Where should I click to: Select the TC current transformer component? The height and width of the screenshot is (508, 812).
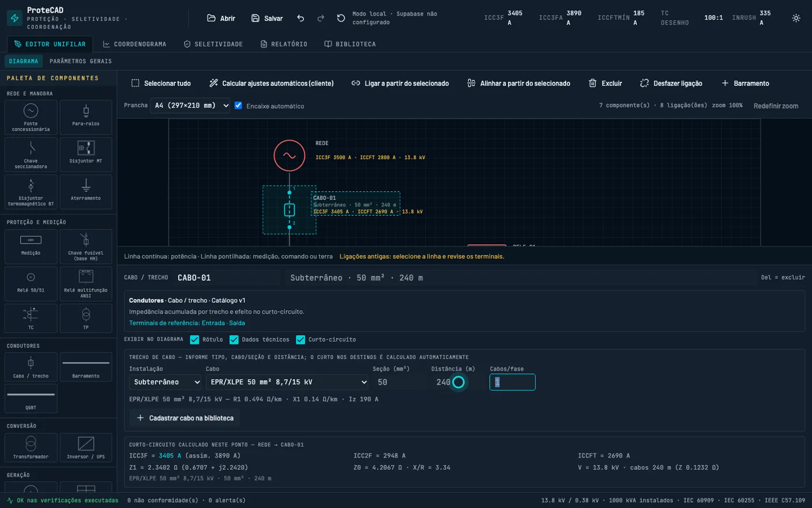click(x=31, y=318)
